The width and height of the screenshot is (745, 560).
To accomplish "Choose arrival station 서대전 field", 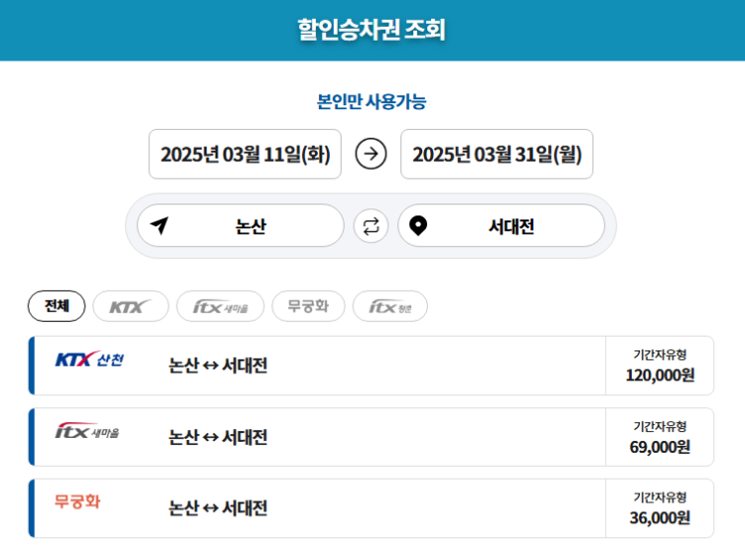I will point(502,225).
